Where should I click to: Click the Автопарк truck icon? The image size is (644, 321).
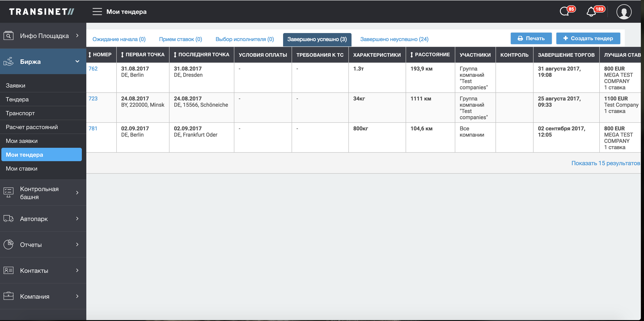point(8,219)
